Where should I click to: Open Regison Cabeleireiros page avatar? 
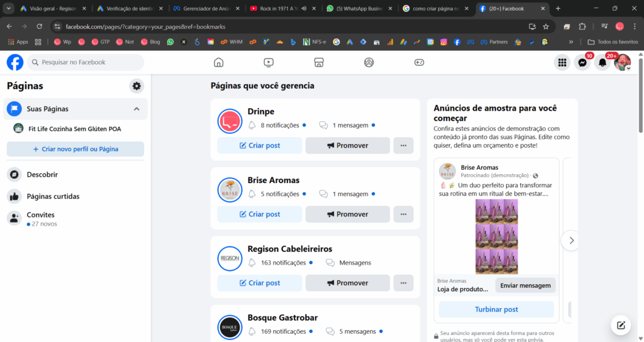click(x=230, y=258)
